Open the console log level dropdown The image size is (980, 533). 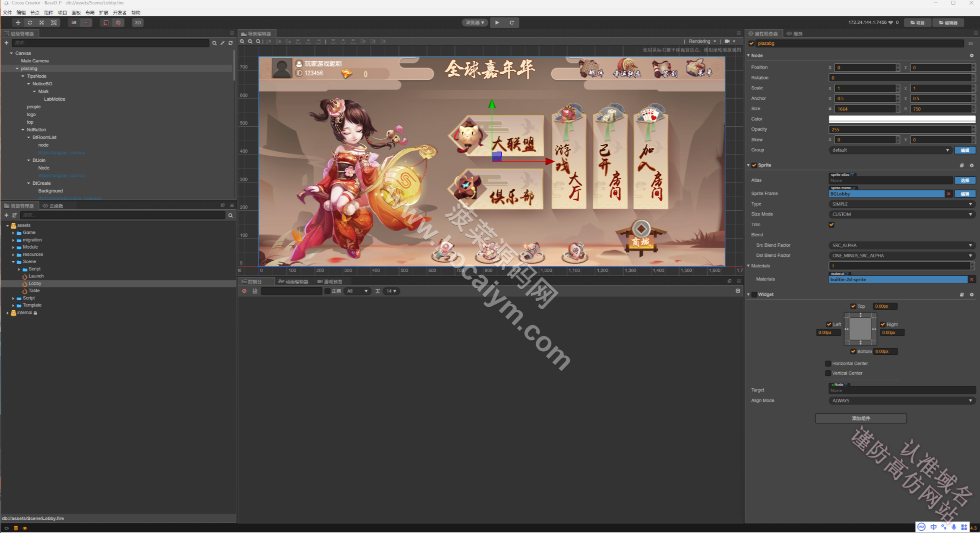pyautogui.click(x=358, y=291)
